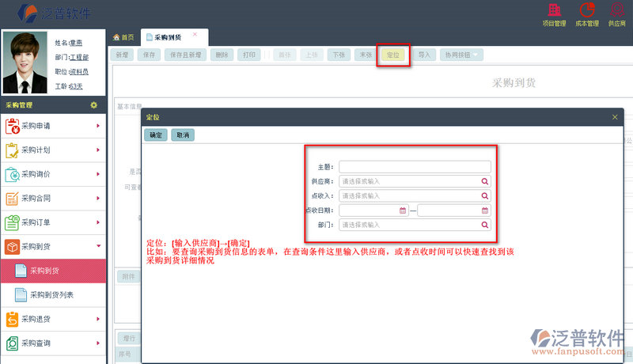Screen dimensions: 633x364
Task: Click the 部门 input field
Action: click(x=415, y=226)
